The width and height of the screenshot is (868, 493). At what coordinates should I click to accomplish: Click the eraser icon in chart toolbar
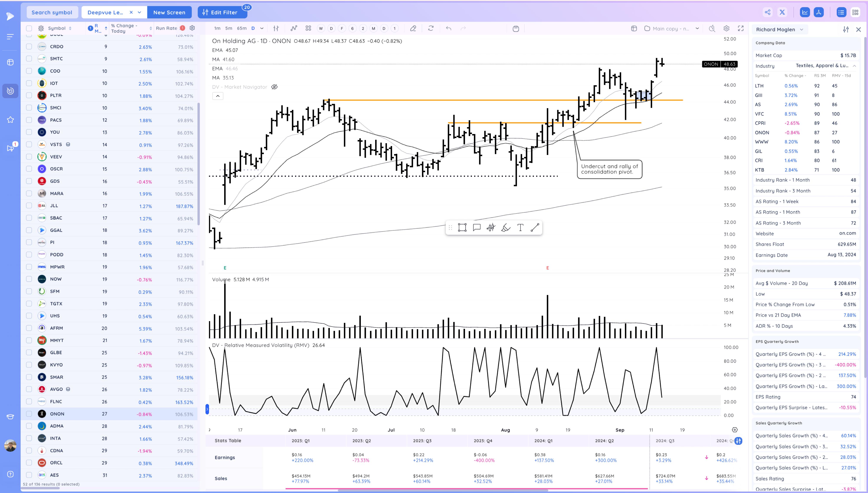(413, 28)
